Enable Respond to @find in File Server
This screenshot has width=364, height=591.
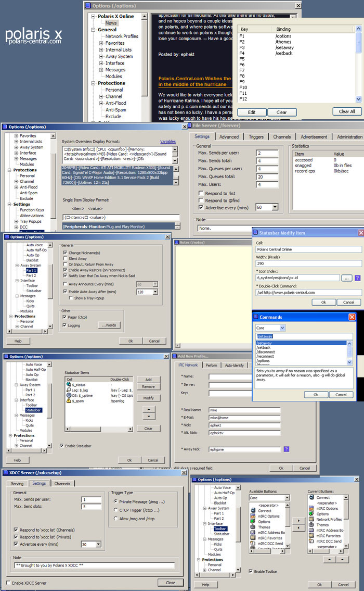coord(201,200)
